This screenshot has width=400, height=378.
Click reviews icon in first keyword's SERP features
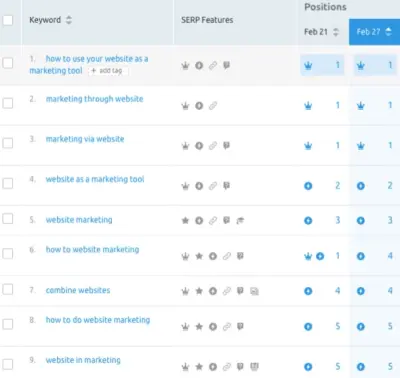pyautogui.click(x=199, y=66)
